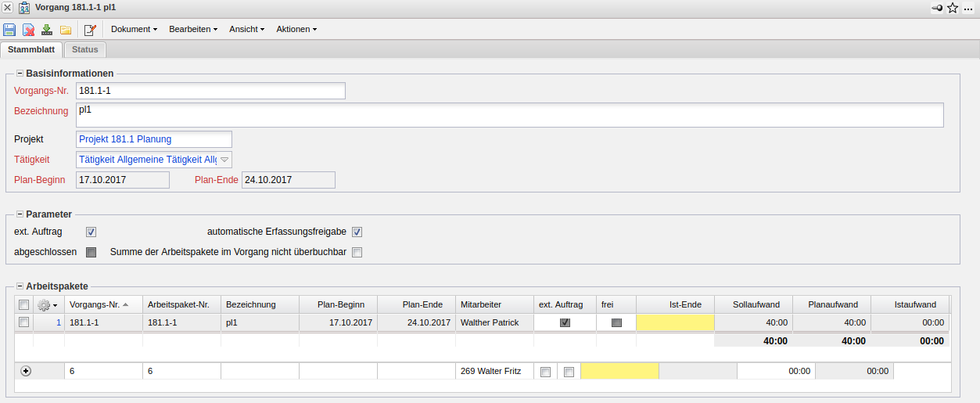The height and width of the screenshot is (403, 980).
Task: Switch to the Status tab
Action: coord(85,49)
